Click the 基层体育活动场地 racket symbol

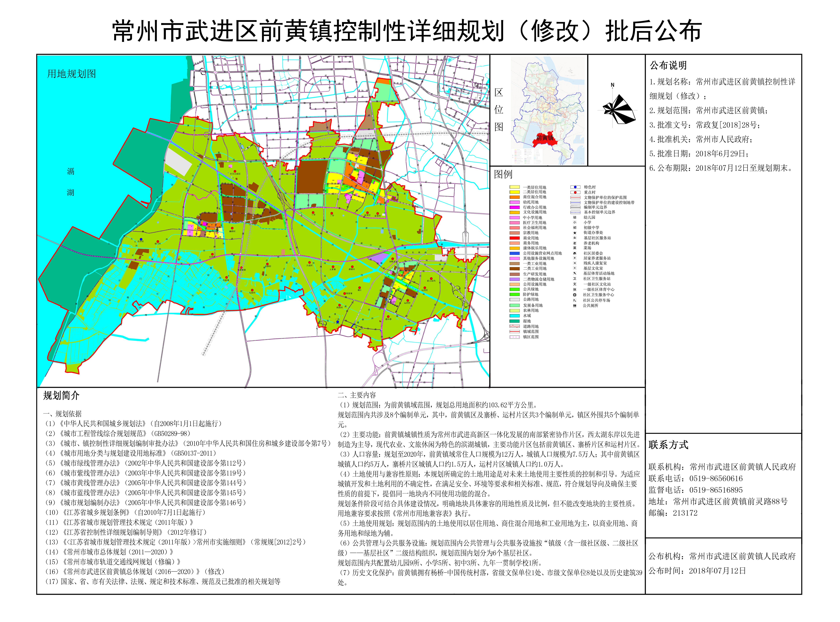pos(574,273)
